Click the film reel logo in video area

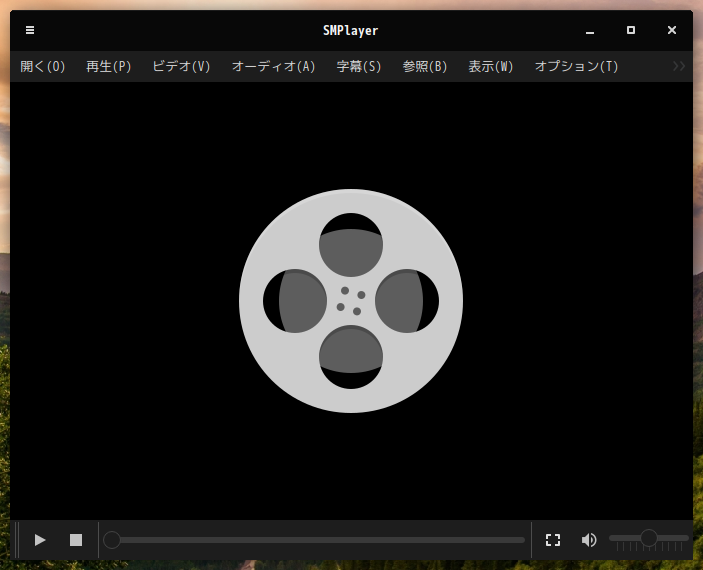pos(351,301)
